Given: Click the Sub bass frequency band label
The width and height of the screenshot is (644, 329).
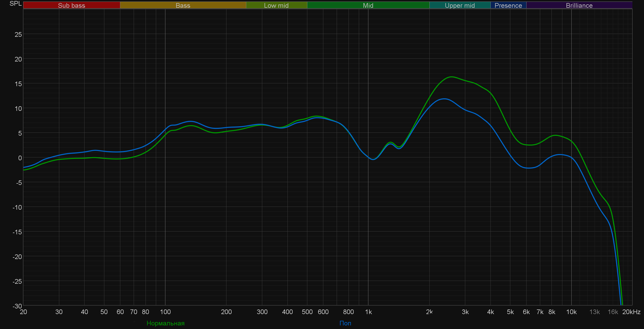Looking at the screenshot, I should (x=71, y=5).
